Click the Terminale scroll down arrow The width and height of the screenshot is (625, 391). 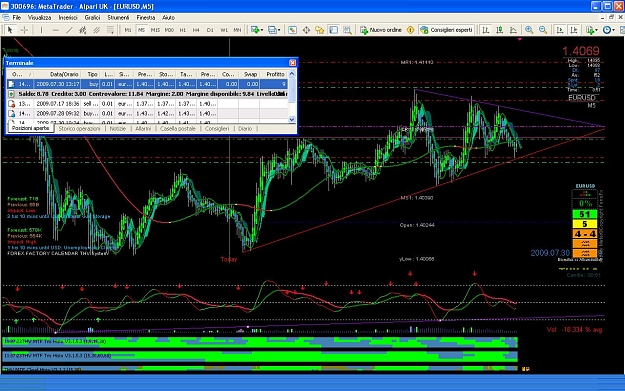[292, 119]
